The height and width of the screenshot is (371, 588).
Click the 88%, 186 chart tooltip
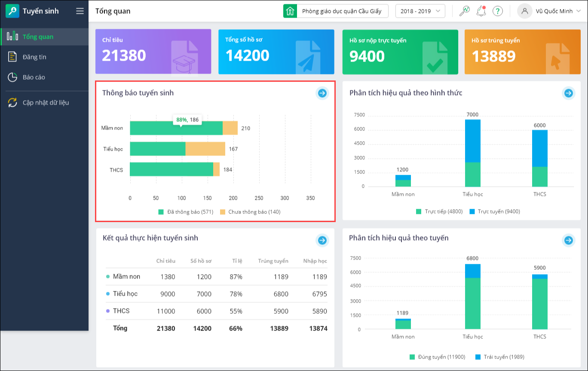tap(187, 120)
